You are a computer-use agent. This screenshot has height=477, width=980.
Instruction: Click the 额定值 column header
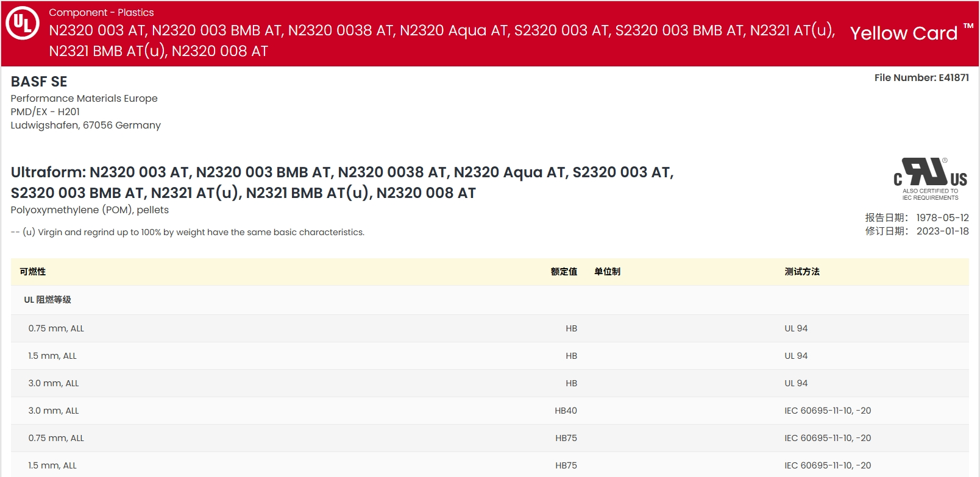(x=564, y=272)
